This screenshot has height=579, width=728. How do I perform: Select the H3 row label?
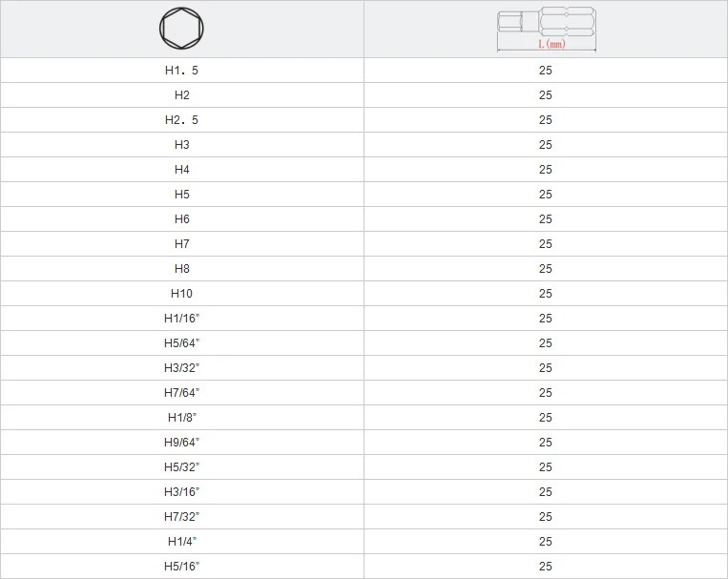tap(181, 145)
